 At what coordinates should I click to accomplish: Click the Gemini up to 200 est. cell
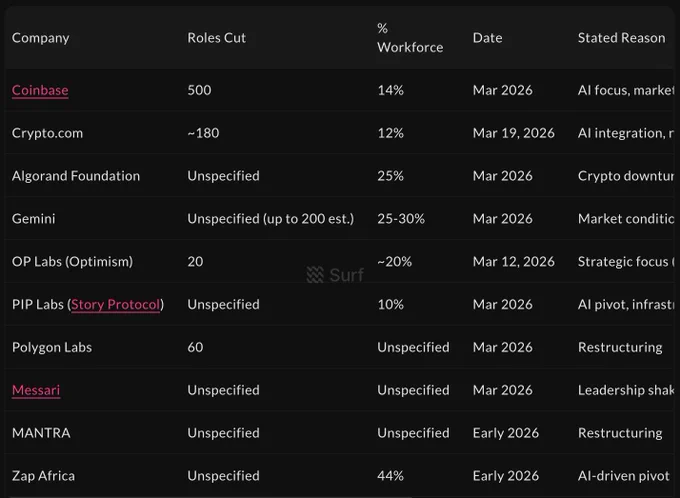[x=271, y=219]
